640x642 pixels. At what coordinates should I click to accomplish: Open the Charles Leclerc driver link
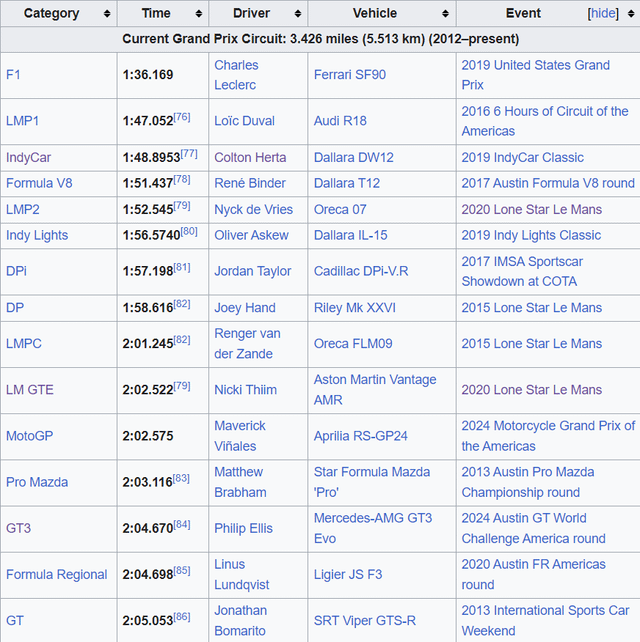(236, 75)
